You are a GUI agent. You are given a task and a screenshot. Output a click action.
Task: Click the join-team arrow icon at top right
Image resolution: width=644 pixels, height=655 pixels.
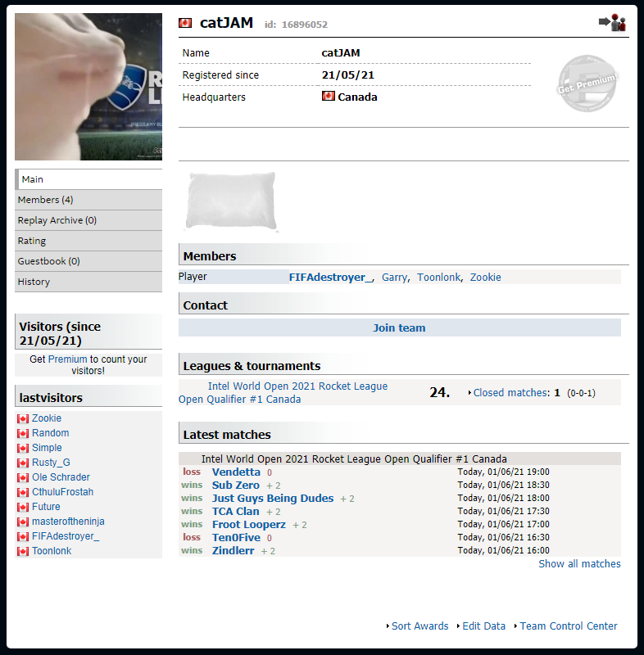coord(612,22)
